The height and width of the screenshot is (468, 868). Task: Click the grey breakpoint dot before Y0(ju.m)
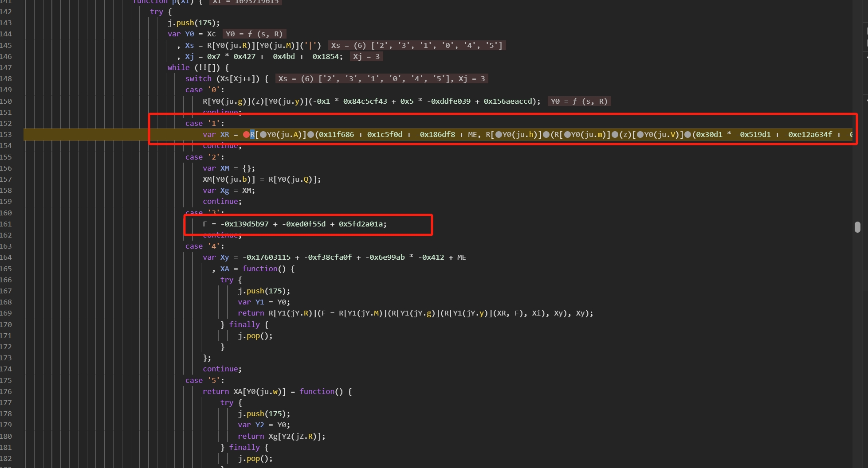pos(567,135)
